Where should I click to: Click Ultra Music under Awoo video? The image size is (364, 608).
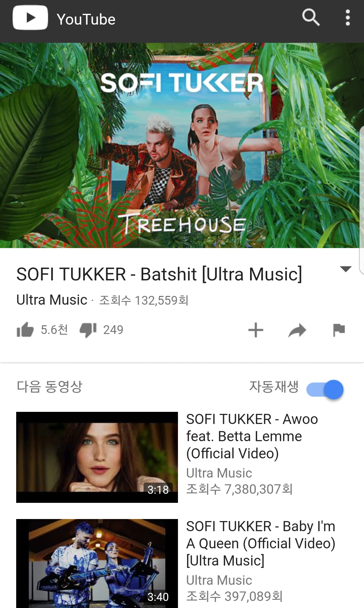pos(219,473)
